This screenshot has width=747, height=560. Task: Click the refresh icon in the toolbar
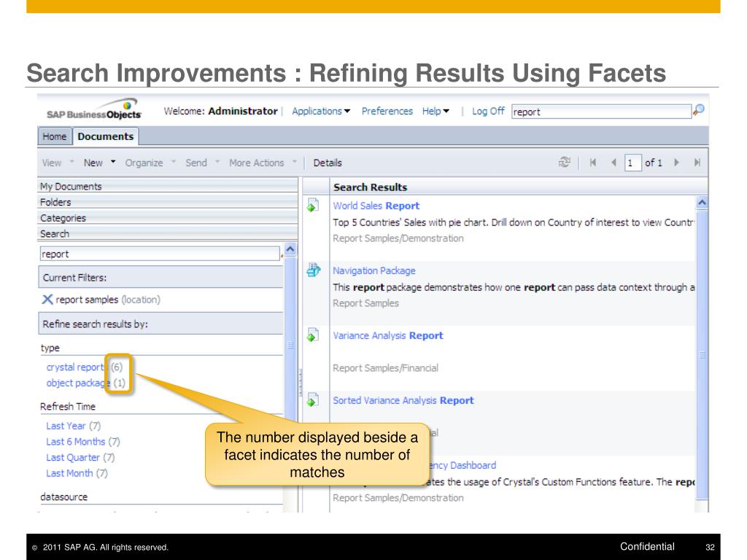tap(565, 163)
